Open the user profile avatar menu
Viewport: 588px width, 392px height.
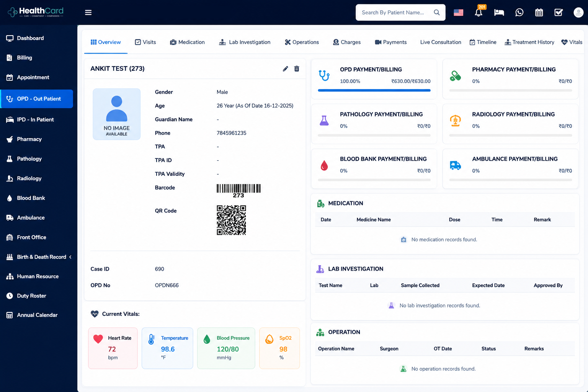578,13
